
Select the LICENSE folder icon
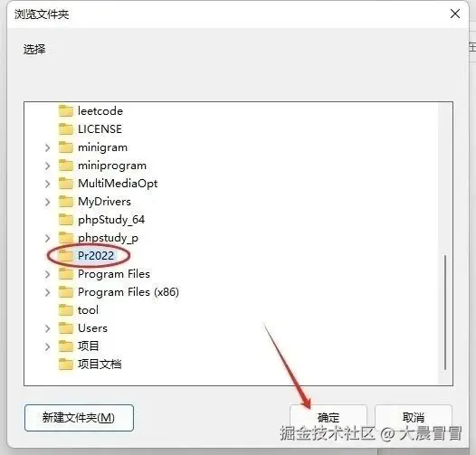[65, 129]
